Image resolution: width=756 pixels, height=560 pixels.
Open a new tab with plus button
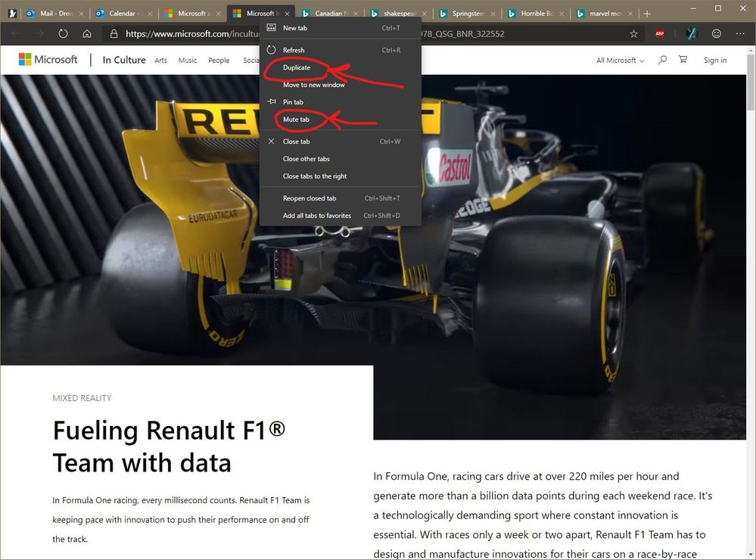click(x=647, y=14)
